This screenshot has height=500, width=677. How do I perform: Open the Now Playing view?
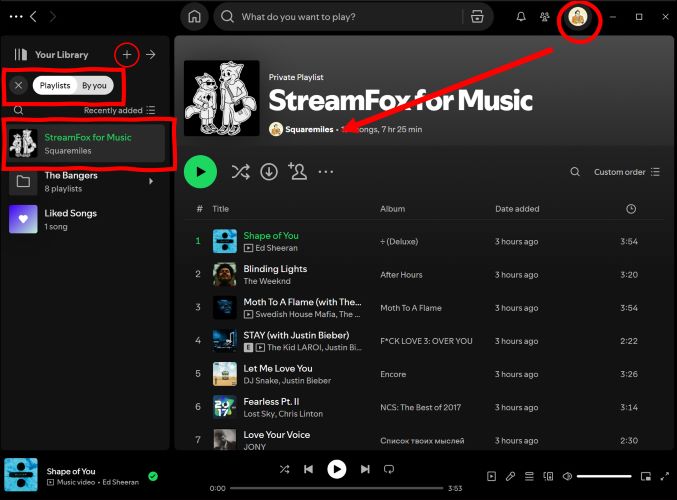coord(491,476)
